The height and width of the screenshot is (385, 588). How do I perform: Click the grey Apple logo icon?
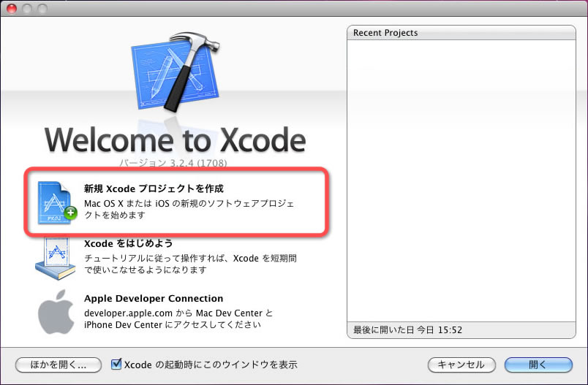[x=56, y=312]
